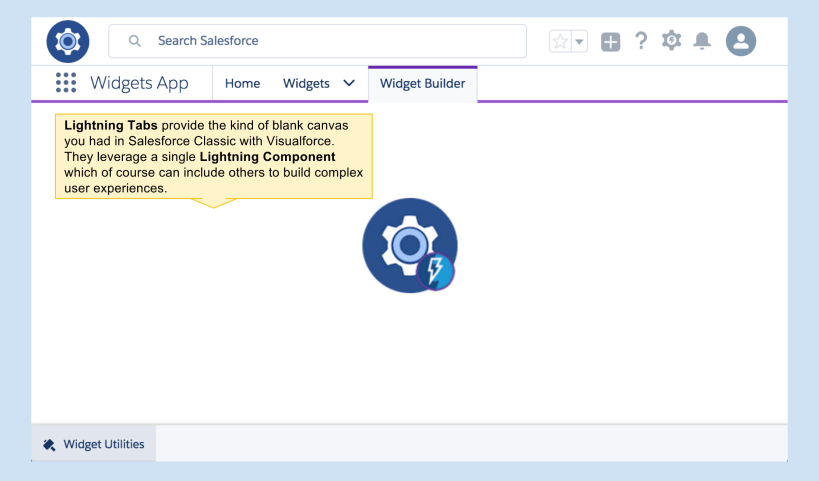Click the Widgets App name label
The height and width of the screenshot is (481, 819).
(x=139, y=83)
